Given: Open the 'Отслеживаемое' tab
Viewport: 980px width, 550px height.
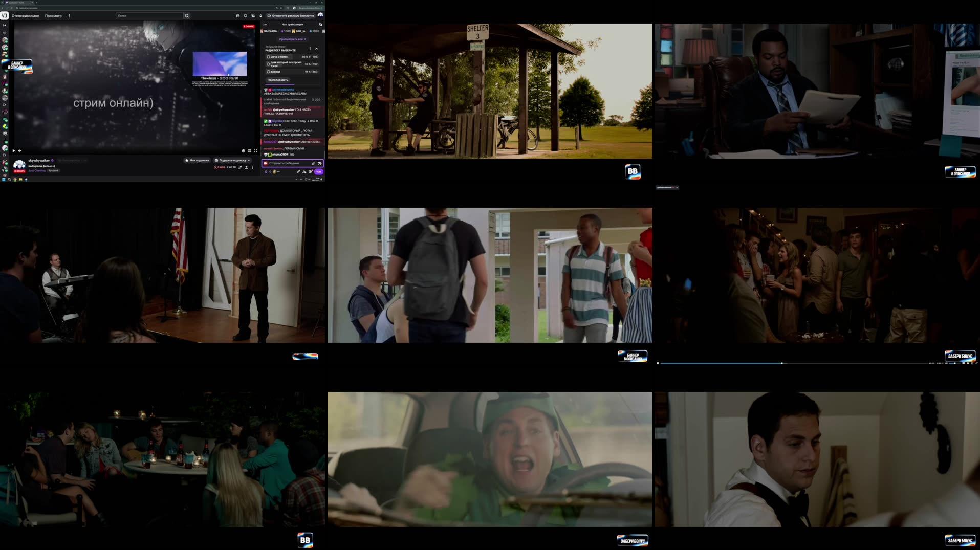Looking at the screenshot, I should 25,16.
